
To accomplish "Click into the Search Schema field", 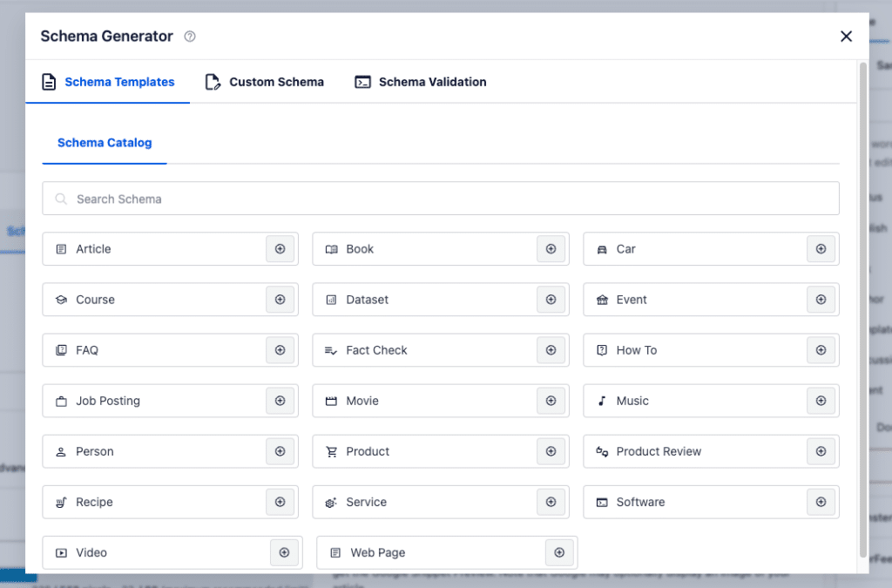I will [x=441, y=199].
